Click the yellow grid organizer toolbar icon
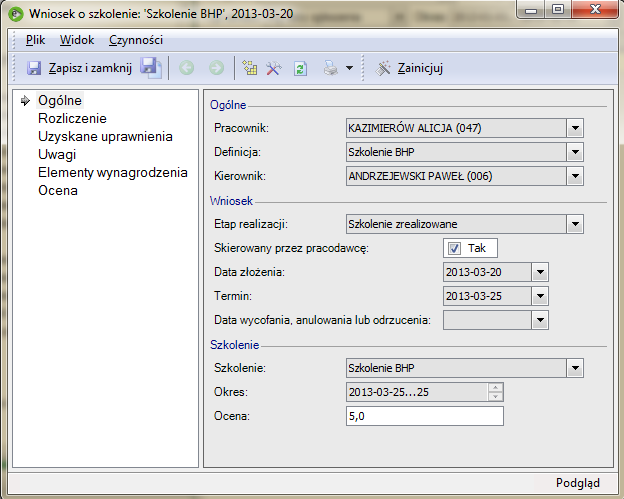 click(x=250, y=68)
